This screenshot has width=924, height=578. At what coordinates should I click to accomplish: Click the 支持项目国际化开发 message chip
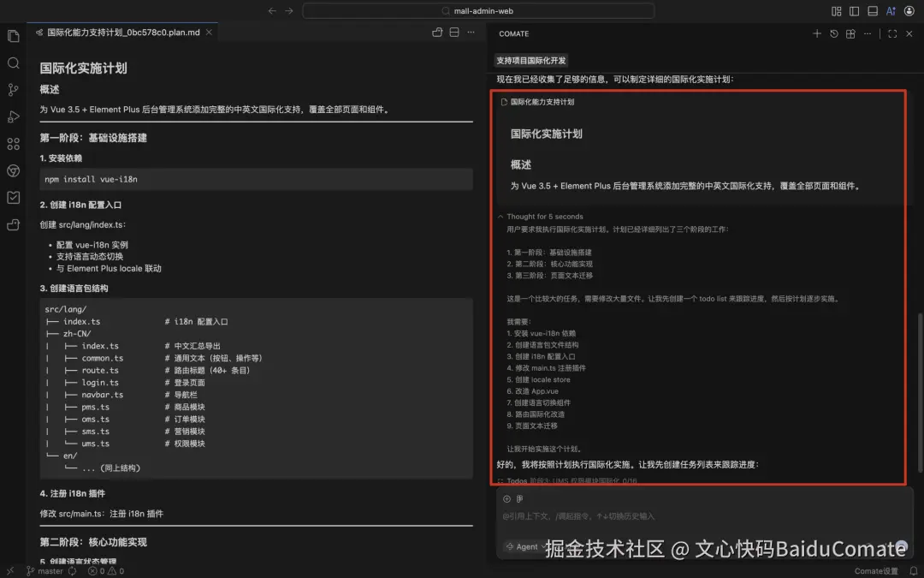pyautogui.click(x=531, y=60)
